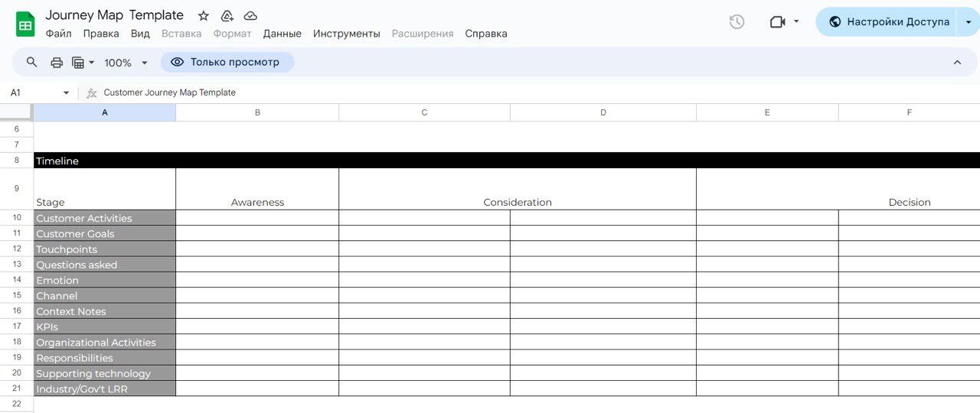
Task: Check the cloud save status icon
Action: tap(250, 15)
